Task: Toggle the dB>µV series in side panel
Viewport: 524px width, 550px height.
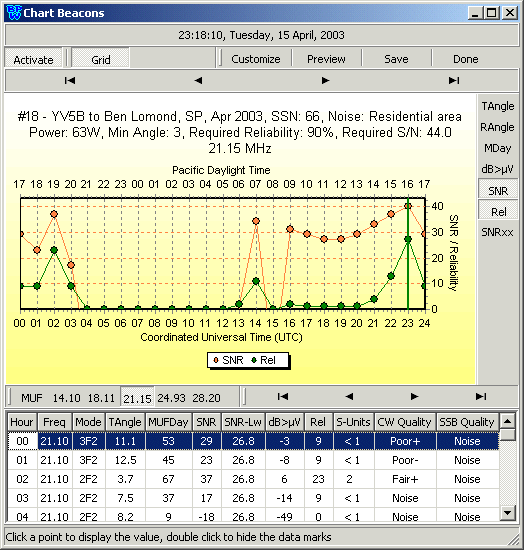Action: (498, 169)
